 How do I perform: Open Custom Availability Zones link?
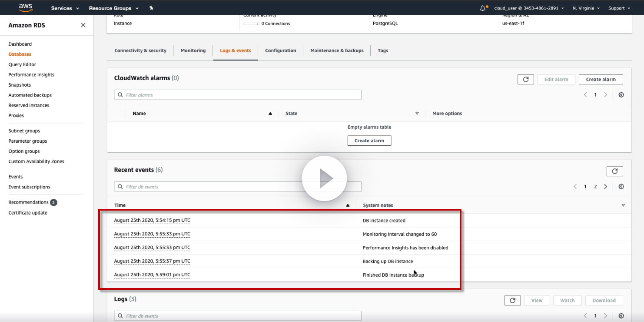point(36,161)
